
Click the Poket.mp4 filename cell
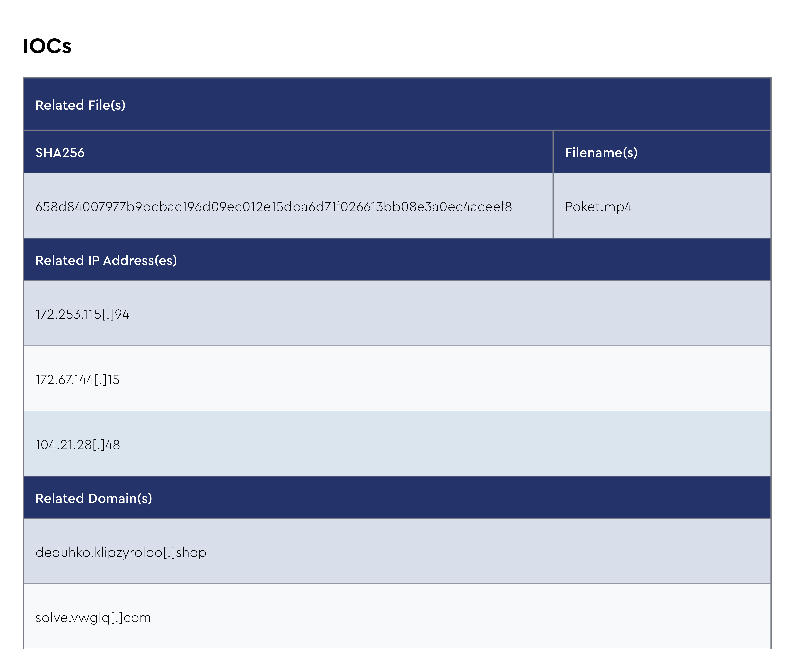(x=598, y=207)
